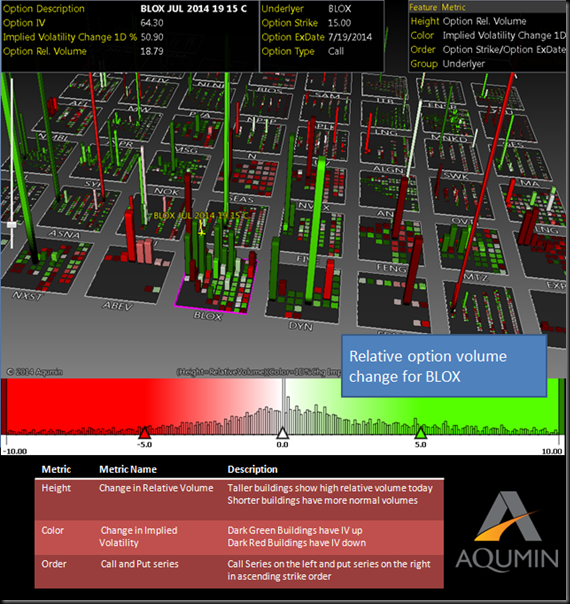Click 'Change in Relative Volume' table cell

click(x=156, y=488)
